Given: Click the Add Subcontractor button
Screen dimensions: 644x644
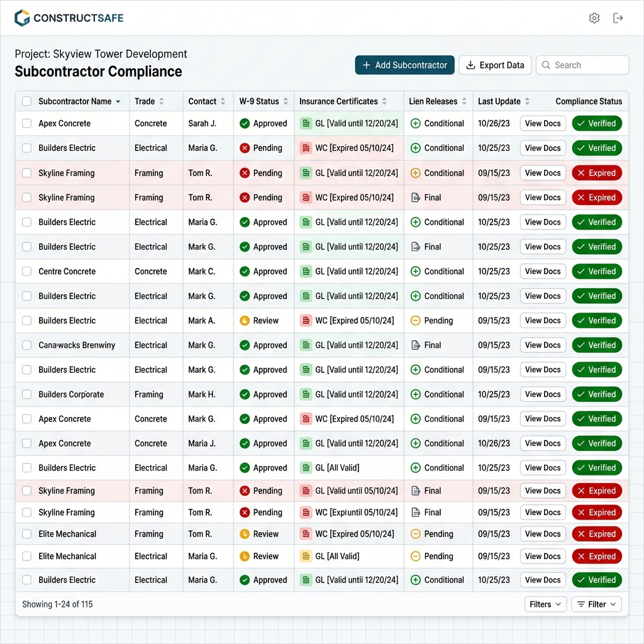Looking at the screenshot, I should [x=404, y=65].
